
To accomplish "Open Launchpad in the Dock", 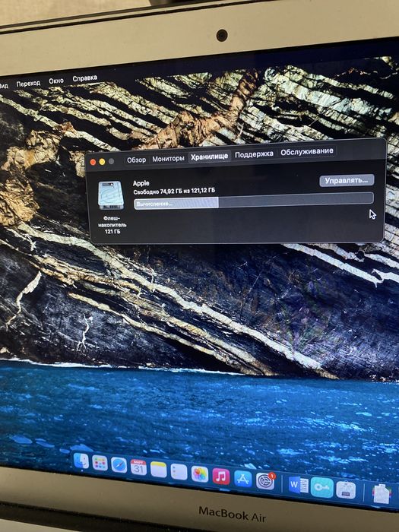I will tap(100, 463).
